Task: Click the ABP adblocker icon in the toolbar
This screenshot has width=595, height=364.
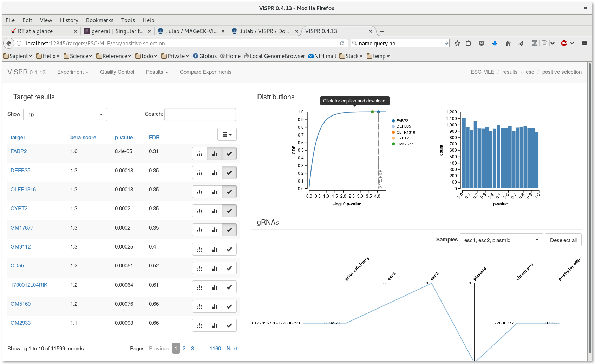Action: pos(565,43)
